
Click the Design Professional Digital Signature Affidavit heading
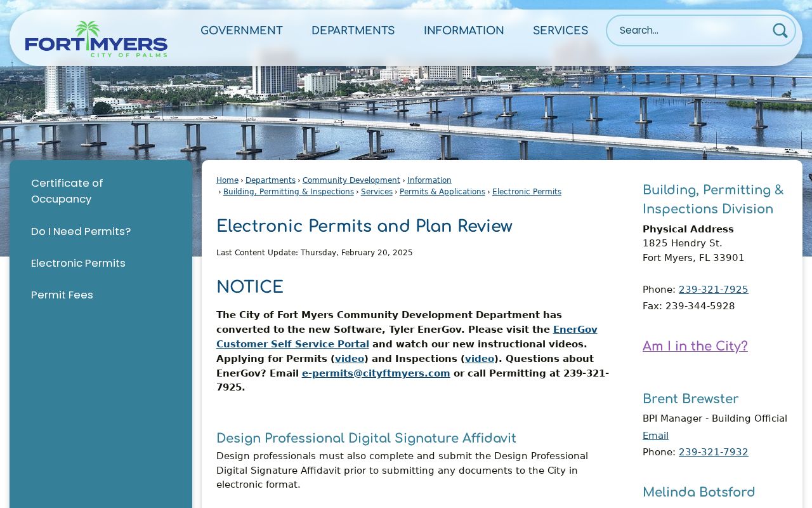coord(366,438)
